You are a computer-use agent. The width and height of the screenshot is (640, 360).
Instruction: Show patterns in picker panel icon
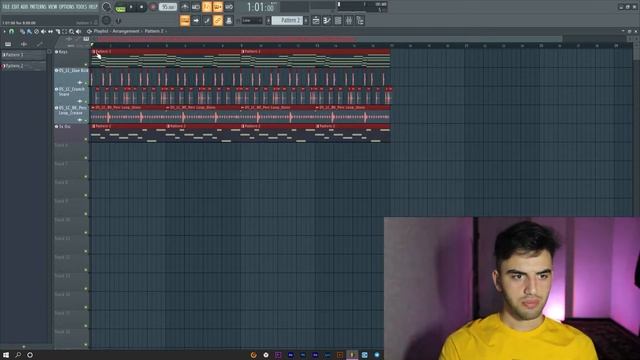8,44
